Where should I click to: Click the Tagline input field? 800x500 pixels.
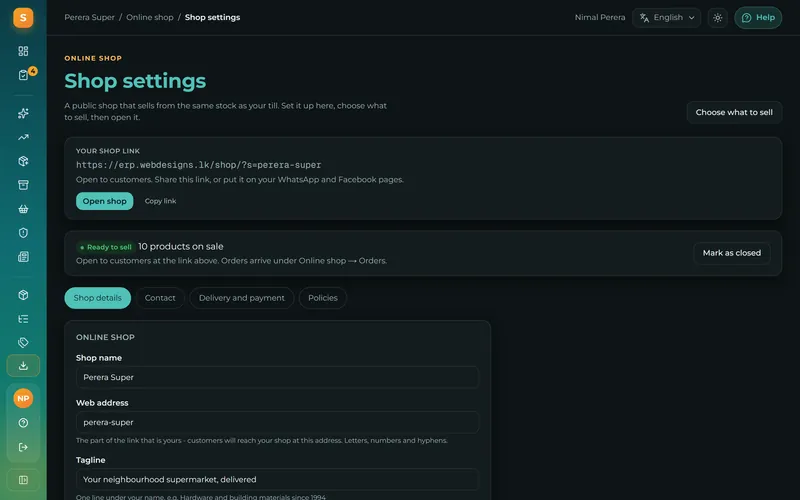click(277, 480)
